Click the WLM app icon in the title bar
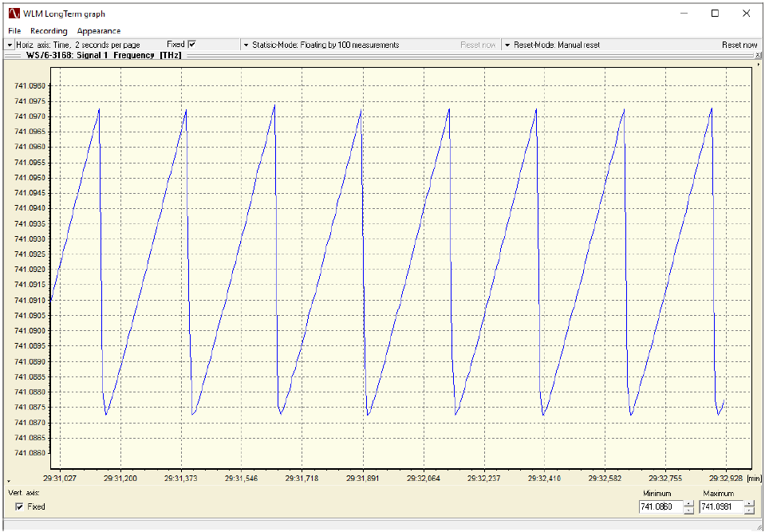The height and width of the screenshot is (532, 765). pyautogui.click(x=14, y=14)
